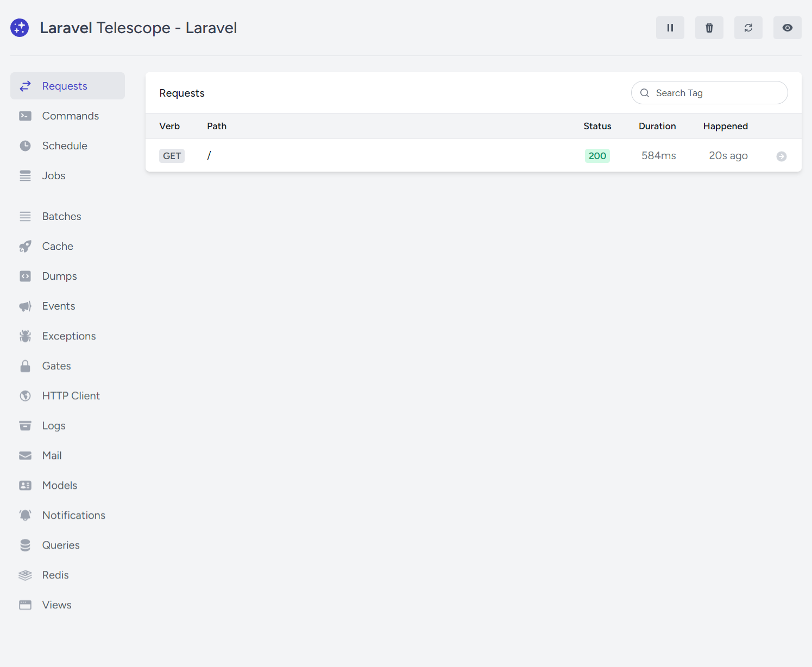Image resolution: width=812 pixels, height=667 pixels.
Task: Go to the Schedule section
Action: click(65, 146)
